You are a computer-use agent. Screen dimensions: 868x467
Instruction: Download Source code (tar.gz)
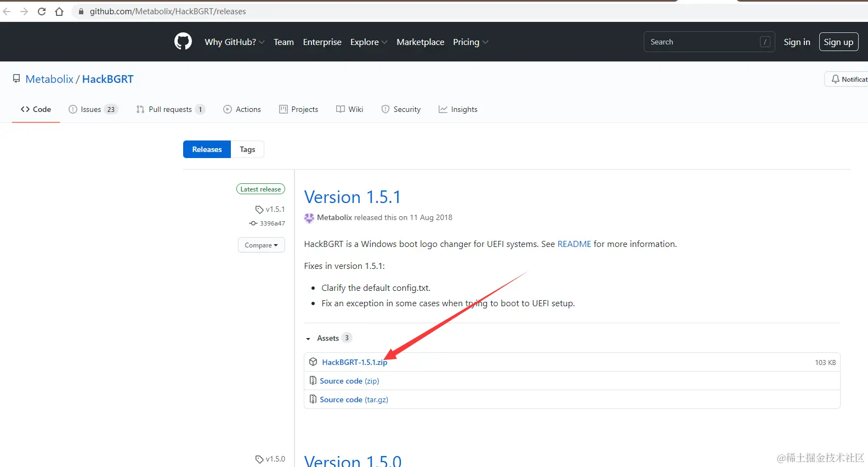point(354,400)
